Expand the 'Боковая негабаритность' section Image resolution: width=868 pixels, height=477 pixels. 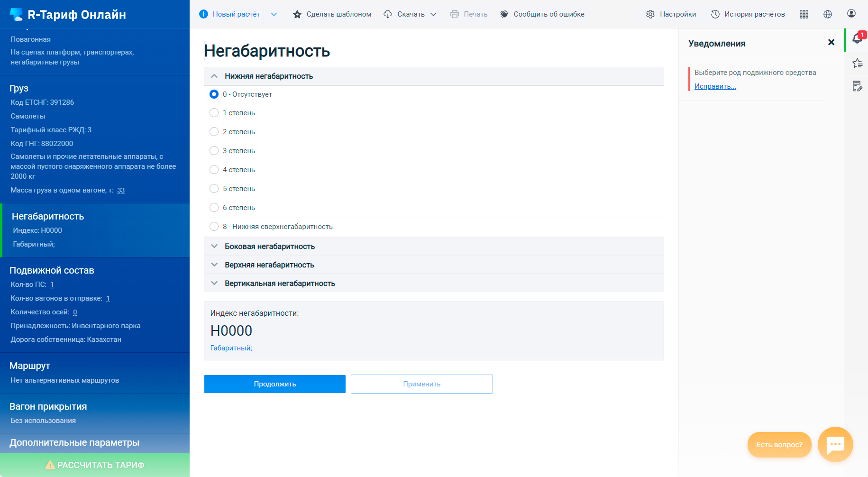coord(269,247)
